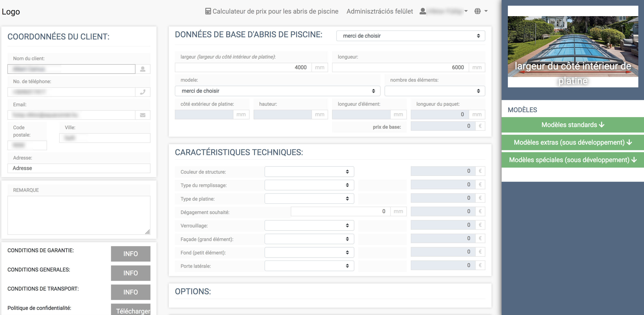Open the Porte latérale dropdown
Image resolution: width=644 pixels, height=315 pixels.
[309, 266]
